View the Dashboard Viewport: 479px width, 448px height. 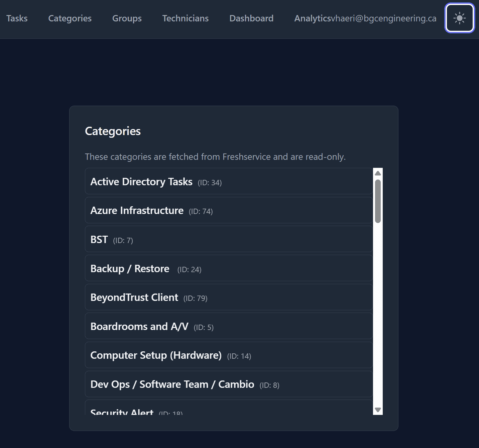pos(251,18)
